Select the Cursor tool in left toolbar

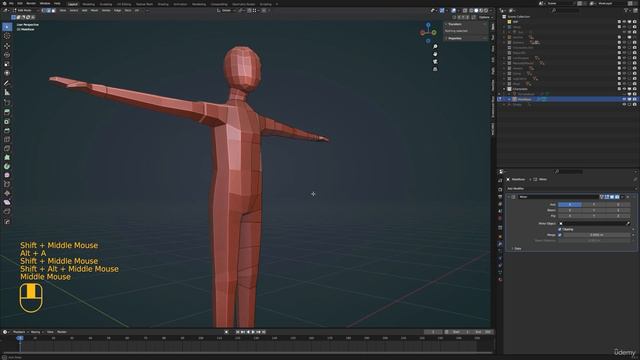7,36
